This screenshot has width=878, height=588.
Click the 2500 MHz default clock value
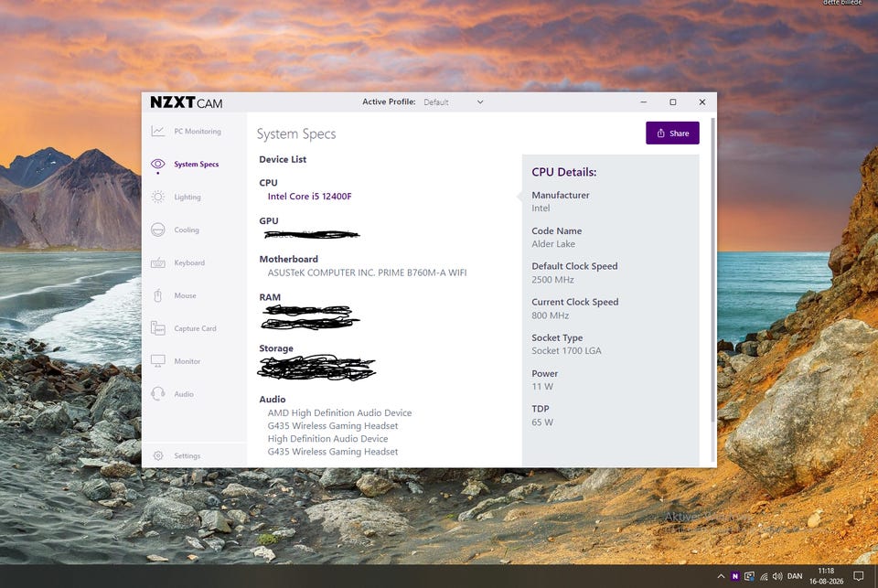click(552, 280)
